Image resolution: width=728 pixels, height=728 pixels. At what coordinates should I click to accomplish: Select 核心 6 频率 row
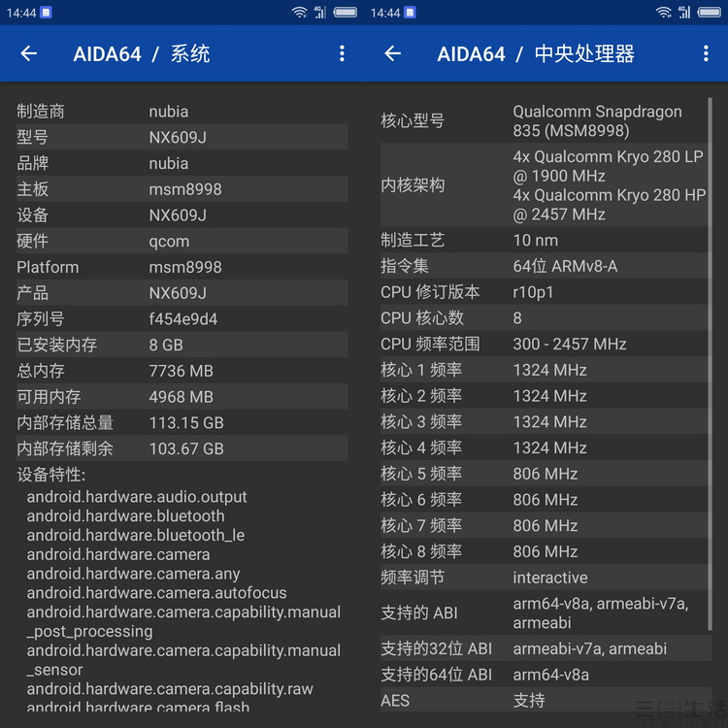coord(546,500)
